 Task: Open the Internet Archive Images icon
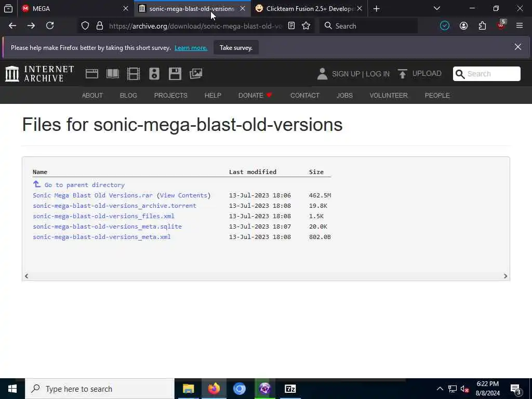[196, 74]
